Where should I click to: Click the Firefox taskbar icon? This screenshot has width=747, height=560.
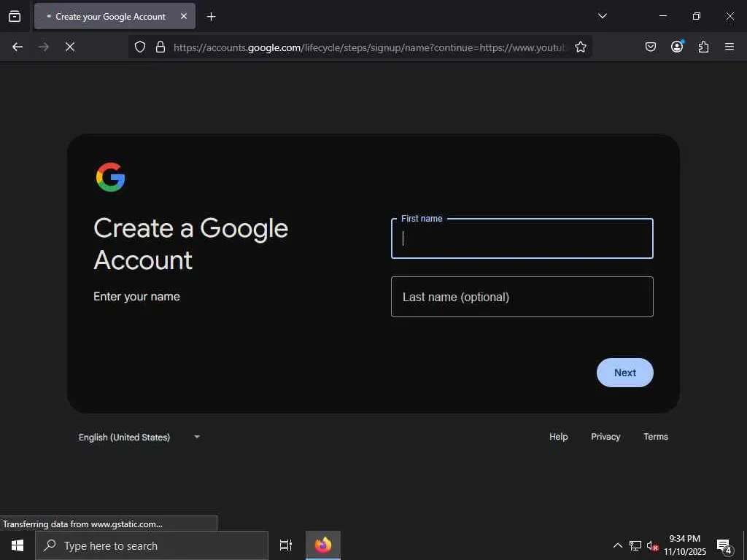[323, 545]
